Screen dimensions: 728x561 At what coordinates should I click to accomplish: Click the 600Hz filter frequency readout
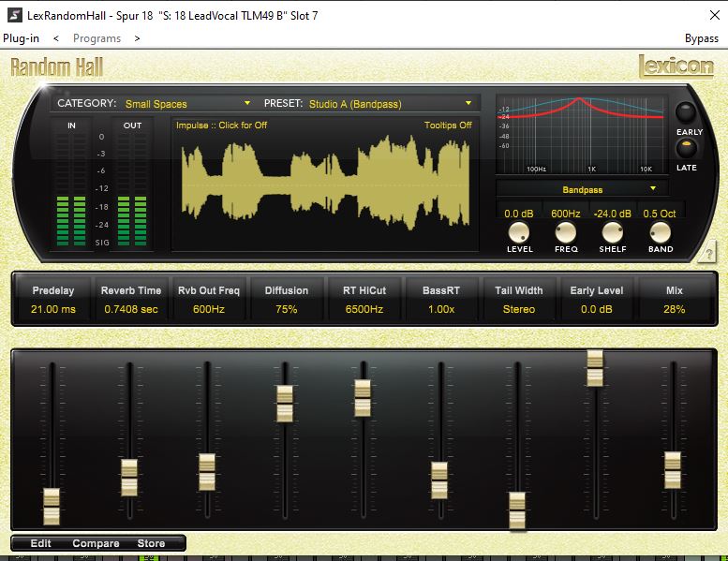[x=566, y=214]
